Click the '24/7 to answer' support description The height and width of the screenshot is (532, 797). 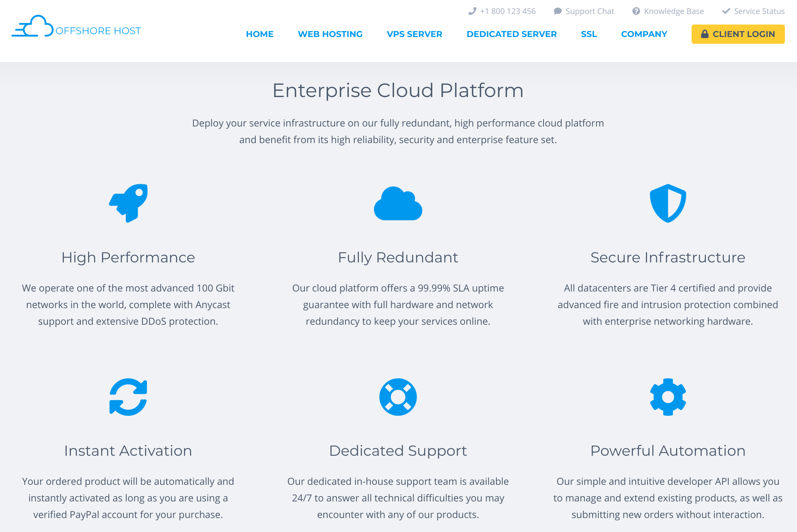click(x=398, y=498)
